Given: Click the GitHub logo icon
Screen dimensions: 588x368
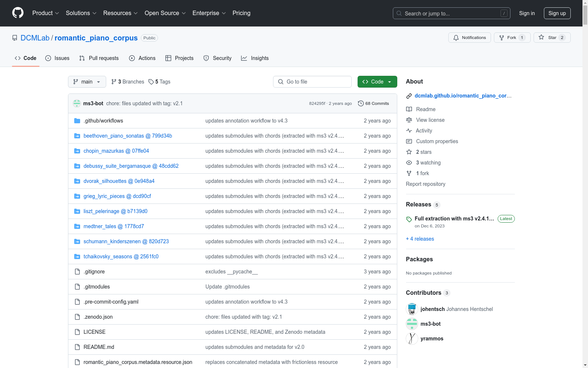Looking at the screenshot, I should pyautogui.click(x=18, y=13).
